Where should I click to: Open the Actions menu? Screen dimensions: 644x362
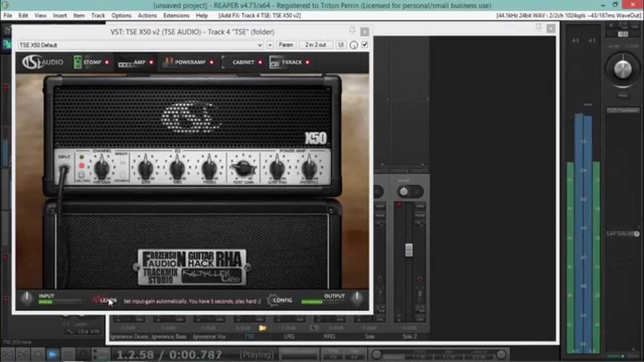point(147,16)
